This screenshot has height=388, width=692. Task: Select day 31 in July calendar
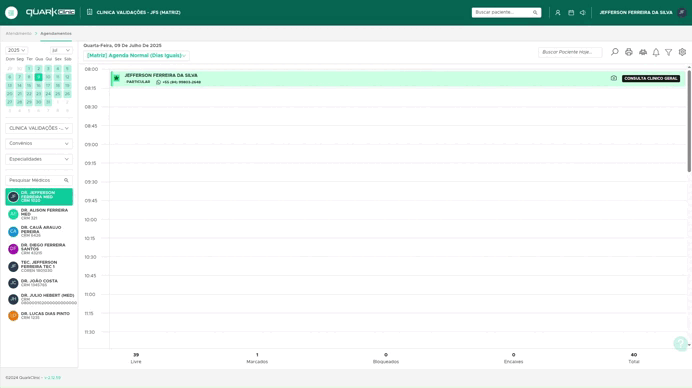tap(48, 102)
